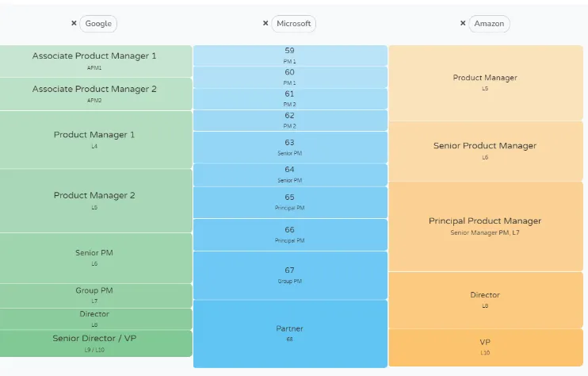Remove Google with its X icon
Screen dimensions: 588x376
(x=74, y=23)
